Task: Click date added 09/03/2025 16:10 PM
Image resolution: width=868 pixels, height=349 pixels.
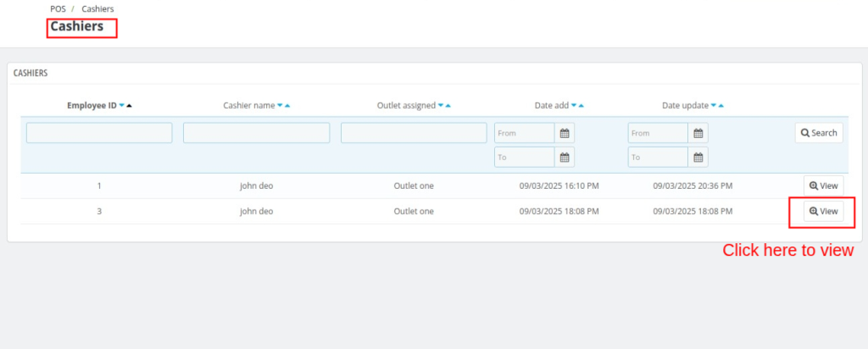Action: pyautogui.click(x=559, y=186)
